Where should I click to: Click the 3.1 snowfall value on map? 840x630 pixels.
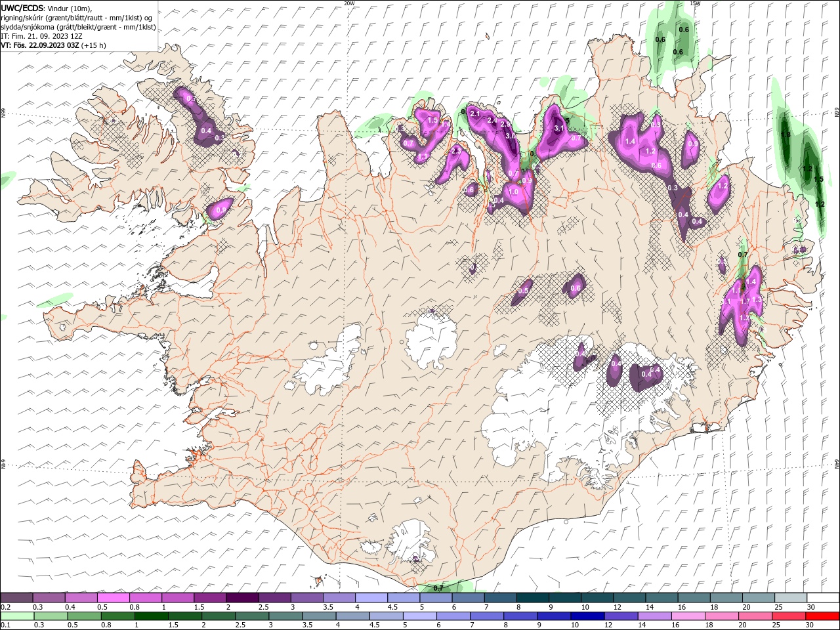[x=559, y=129]
